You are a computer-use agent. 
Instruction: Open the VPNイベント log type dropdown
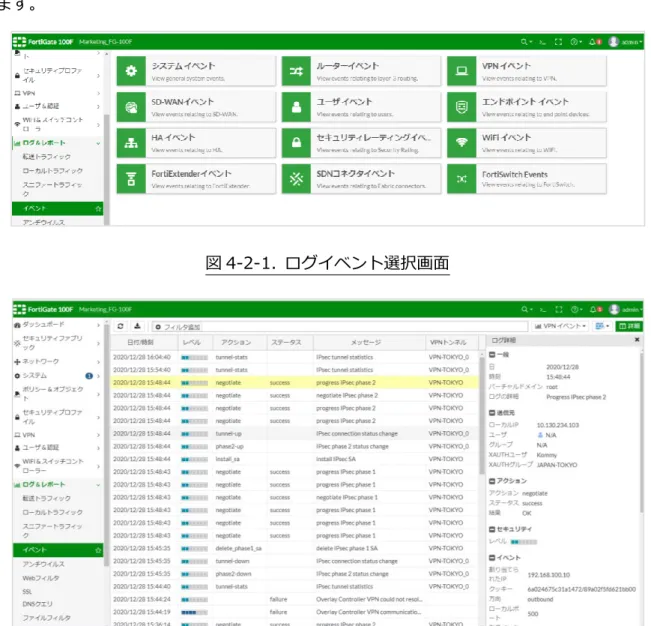pos(560,326)
